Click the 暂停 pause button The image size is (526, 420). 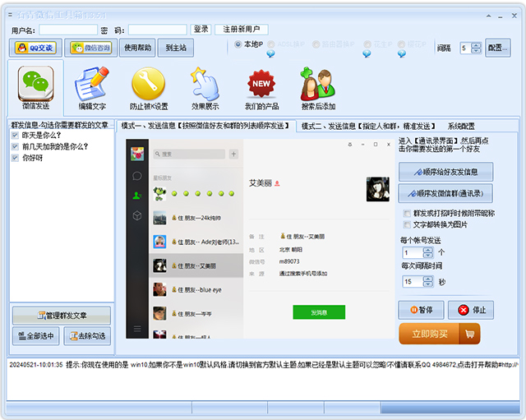[x=421, y=310]
